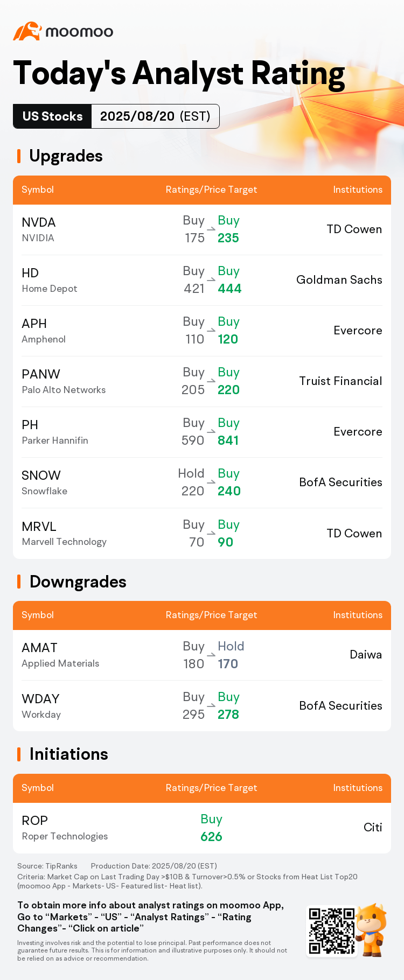The height and width of the screenshot is (980, 404).
Task: Click the Hold 170 rating for AMAT
Action: [x=231, y=655]
